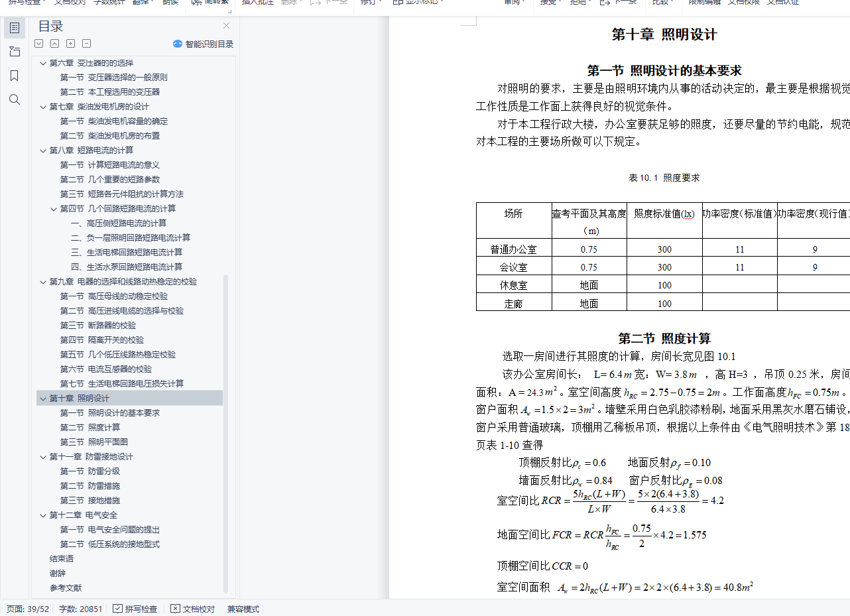Collapse the 第九章 电器的选择 chapter node
Image resolution: width=850 pixels, height=616 pixels.
pos(43,282)
